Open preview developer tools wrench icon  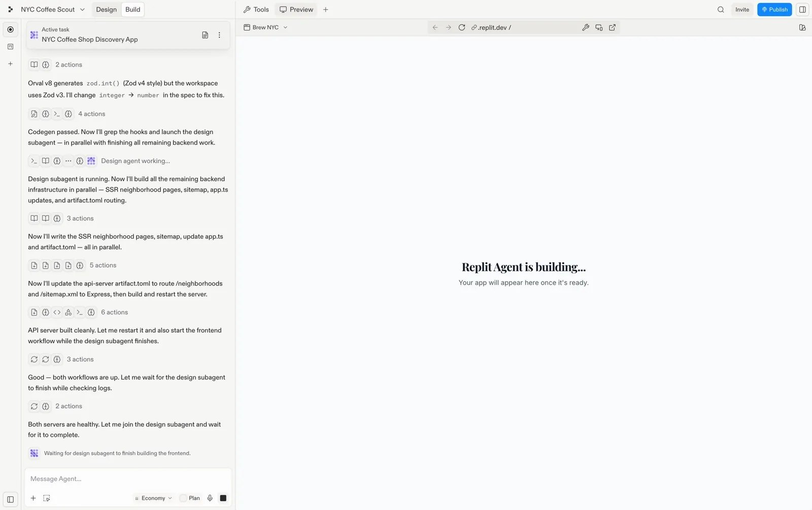(x=586, y=27)
